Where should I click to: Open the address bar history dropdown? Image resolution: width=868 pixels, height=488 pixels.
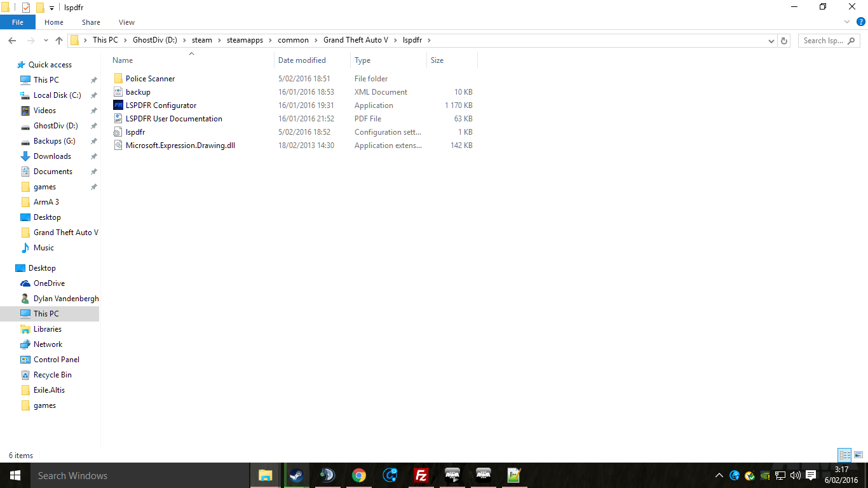[x=771, y=41]
